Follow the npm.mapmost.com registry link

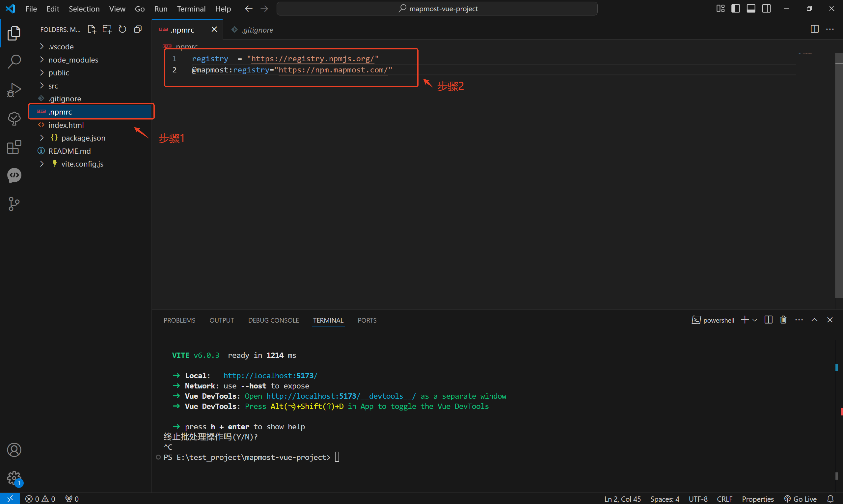(333, 70)
